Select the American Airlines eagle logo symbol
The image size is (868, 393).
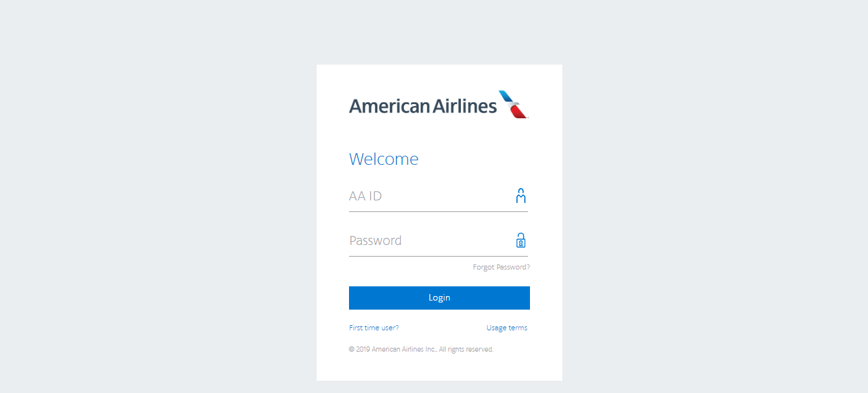click(513, 103)
